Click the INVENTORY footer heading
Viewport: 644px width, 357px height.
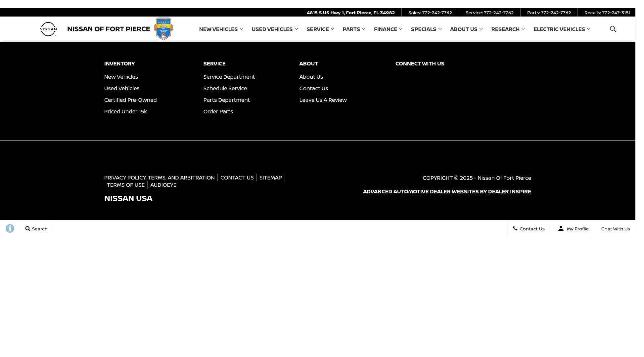click(119, 63)
